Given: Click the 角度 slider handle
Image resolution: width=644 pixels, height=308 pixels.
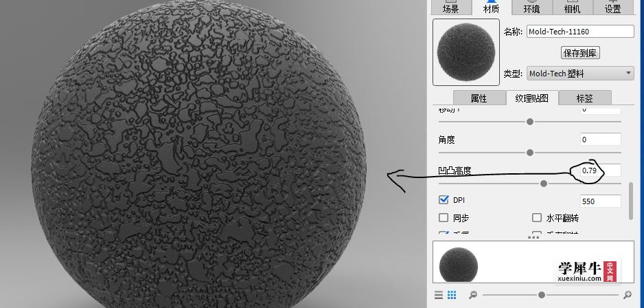Looking at the screenshot, I should click(530, 153).
